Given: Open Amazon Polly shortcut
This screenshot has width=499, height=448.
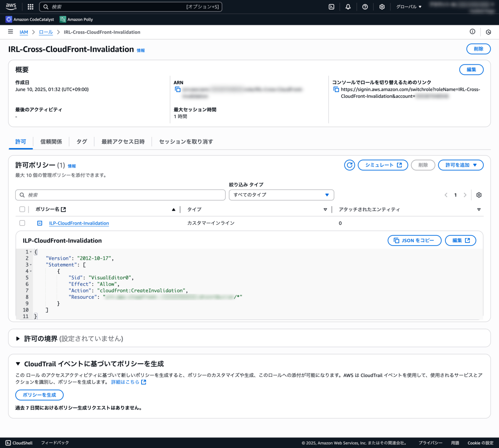Looking at the screenshot, I should [x=76, y=19].
